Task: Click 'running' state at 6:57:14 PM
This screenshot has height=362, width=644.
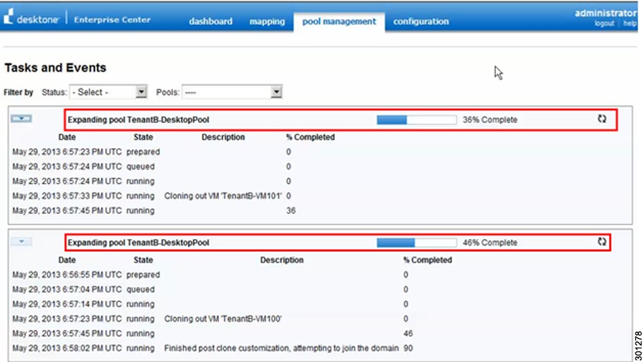Action: tap(140, 304)
